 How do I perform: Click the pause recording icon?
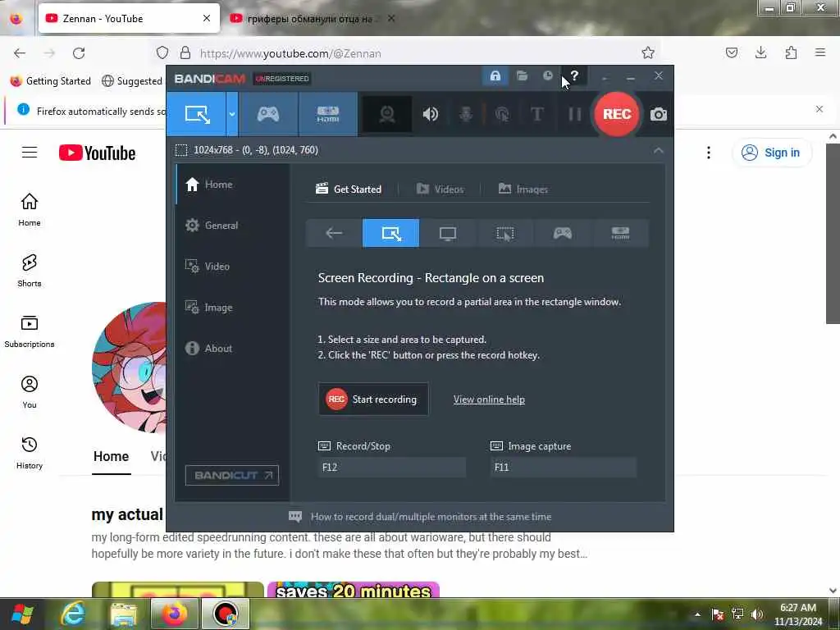(574, 114)
